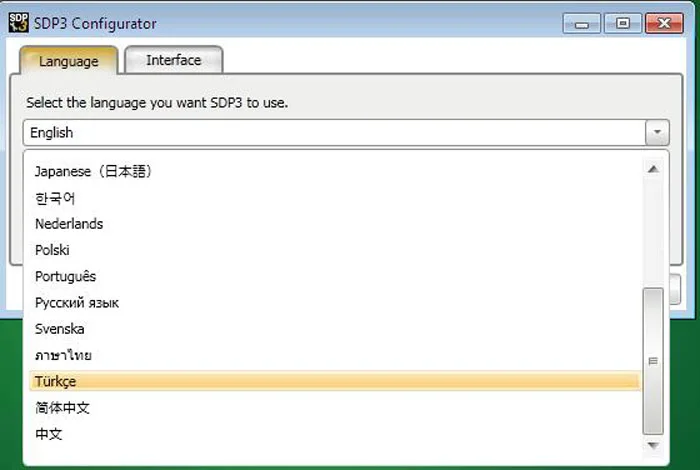This screenshot has height=470, width=700.
Task: Close the SDP3 Configurator window
Action: pos(664,23)
